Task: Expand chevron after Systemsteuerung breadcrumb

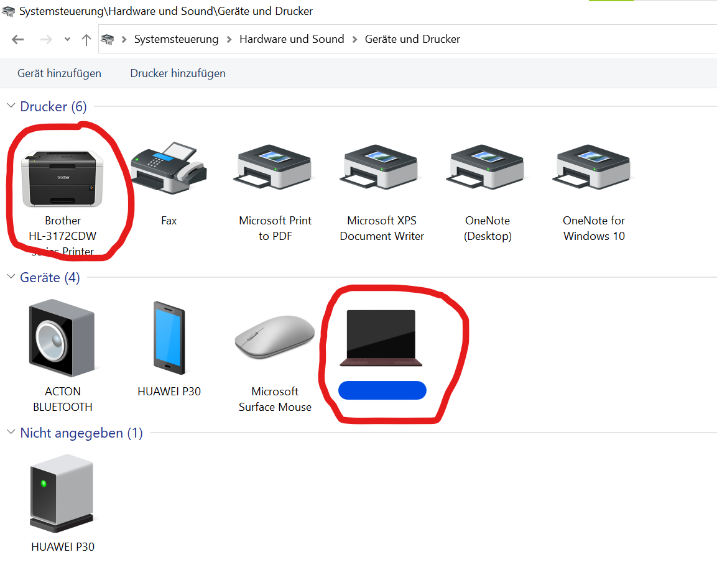Action: pos(229,39)
